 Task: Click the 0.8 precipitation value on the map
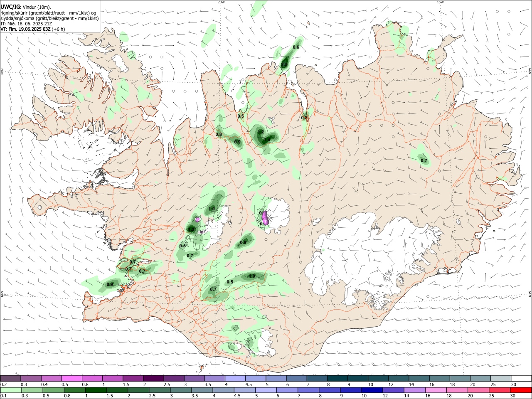219,134
